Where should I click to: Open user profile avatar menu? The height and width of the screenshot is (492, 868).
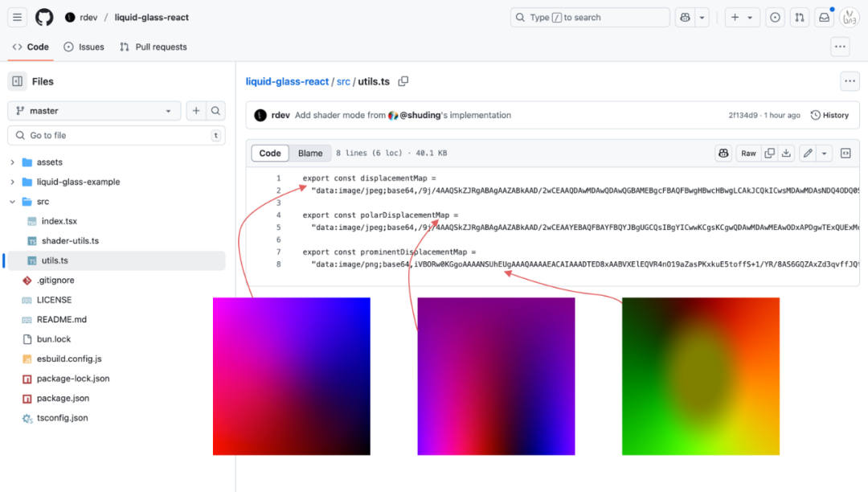tap(850, 17)
